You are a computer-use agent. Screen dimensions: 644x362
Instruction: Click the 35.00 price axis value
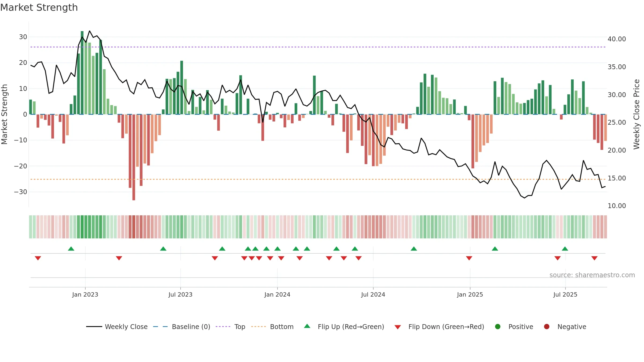click(617, 67)
